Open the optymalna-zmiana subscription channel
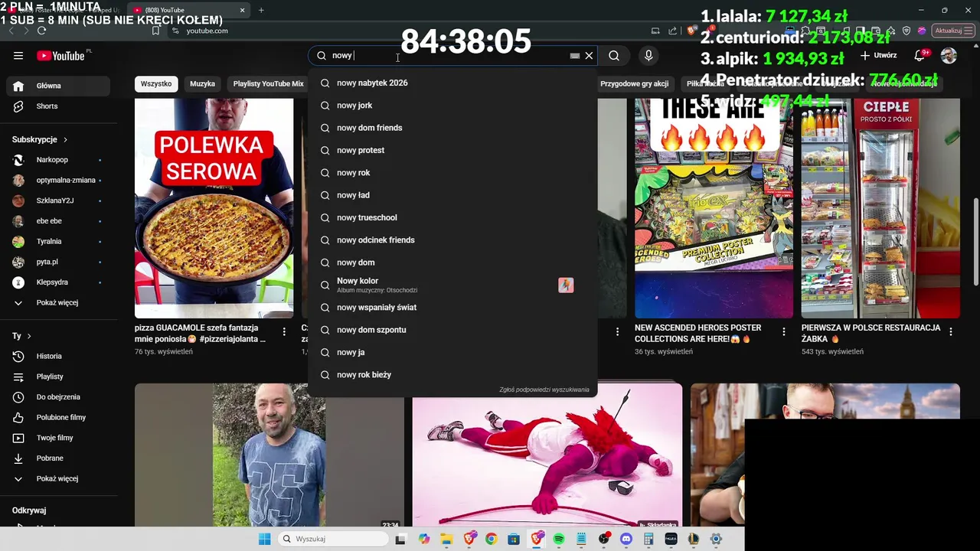The width and height of the screenshot is (980, 551). click(58, 180)
